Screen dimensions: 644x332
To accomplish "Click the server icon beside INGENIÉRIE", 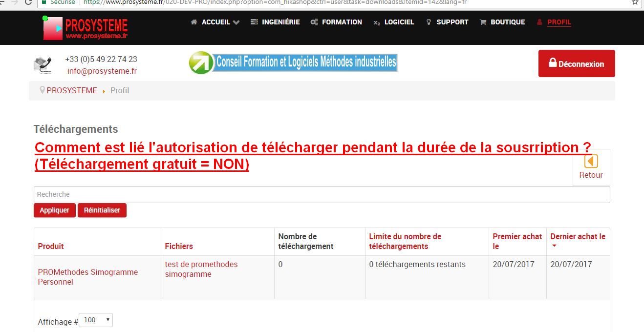I will pos(254,22).
